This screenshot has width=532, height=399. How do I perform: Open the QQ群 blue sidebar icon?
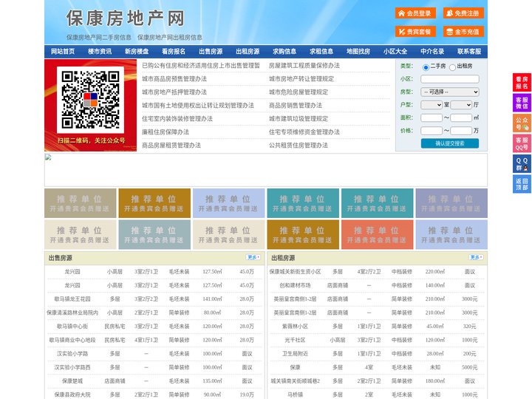pos(522,164)
